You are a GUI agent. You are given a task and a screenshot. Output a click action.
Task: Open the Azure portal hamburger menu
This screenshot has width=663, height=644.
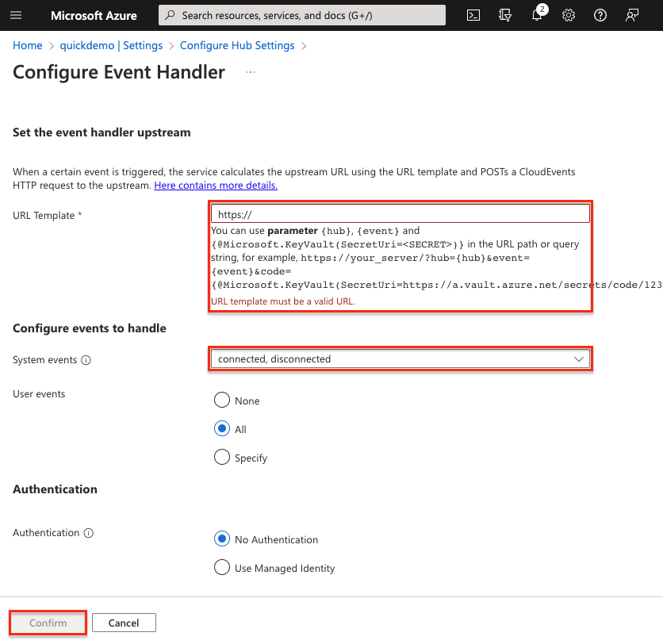(x=17, y=15)
